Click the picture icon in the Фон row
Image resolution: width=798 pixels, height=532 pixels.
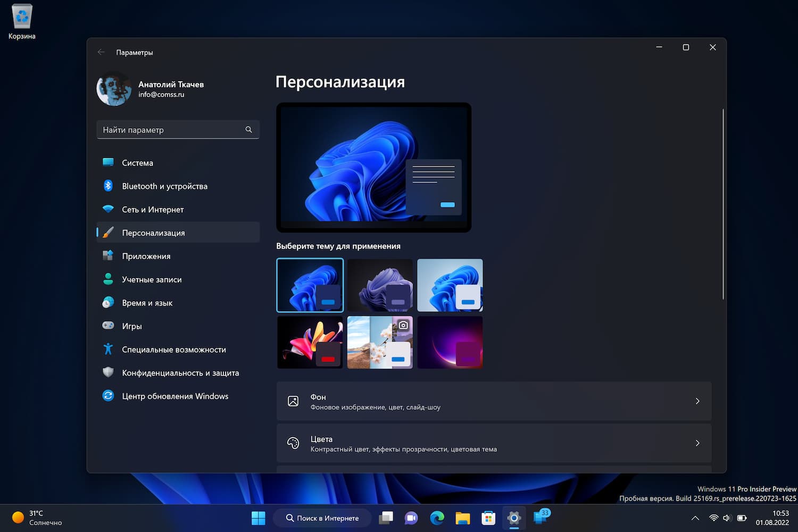pos(293,401)
